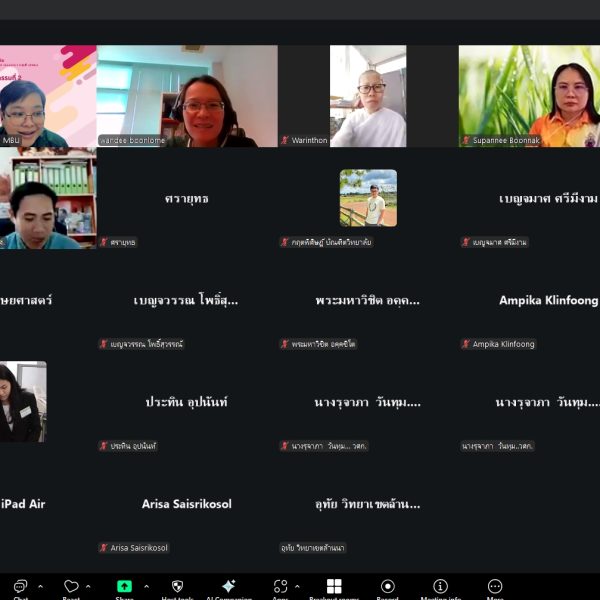Select the video of man before binder shelves
The image size is (600, 600).
(x=48, y=198)
